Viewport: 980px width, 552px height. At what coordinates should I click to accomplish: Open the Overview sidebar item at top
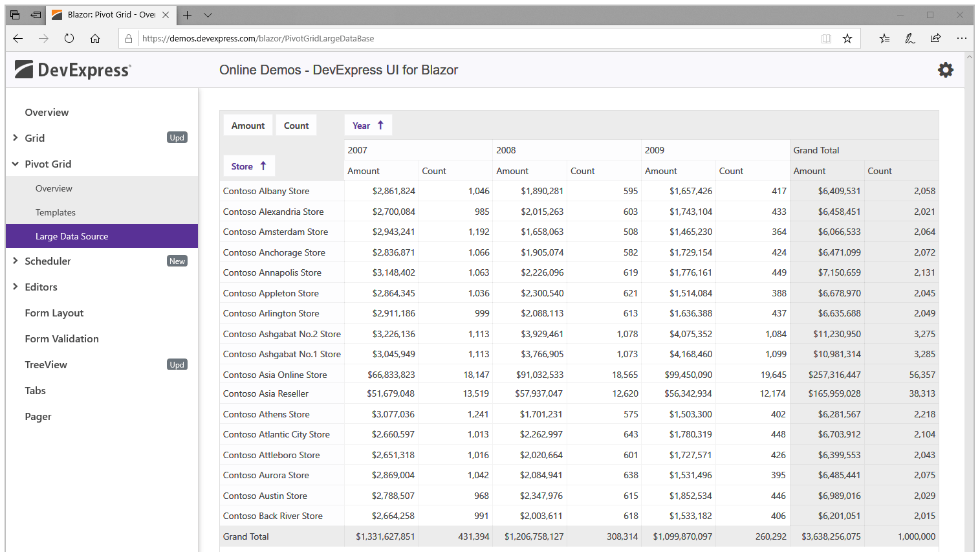pyautogui.click(x=47, y=112)
